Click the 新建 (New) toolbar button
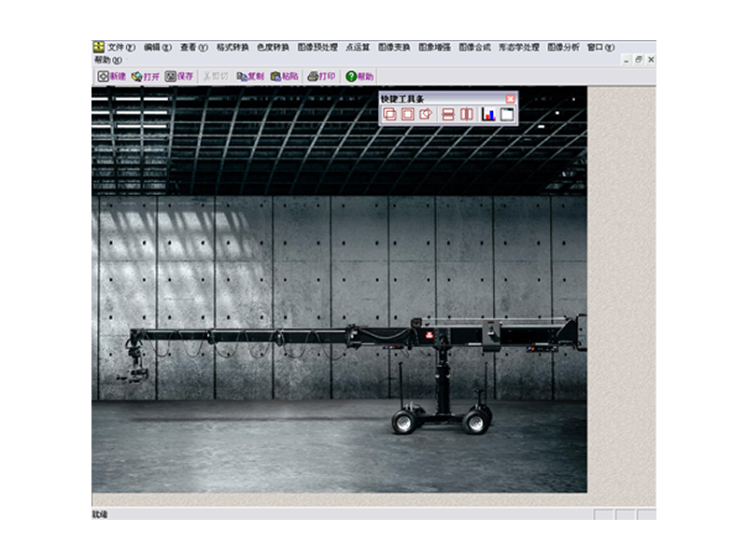This screenshot has width=747, height=560. pos(111,77)
